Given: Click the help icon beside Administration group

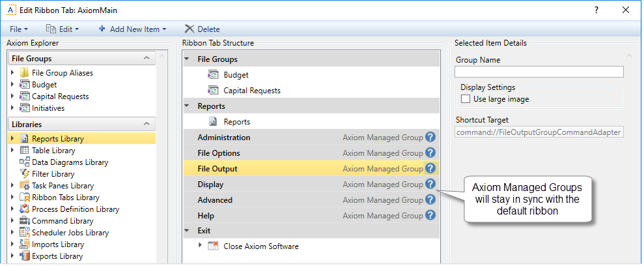Looking at the screenshot, I should click(430, 138).
